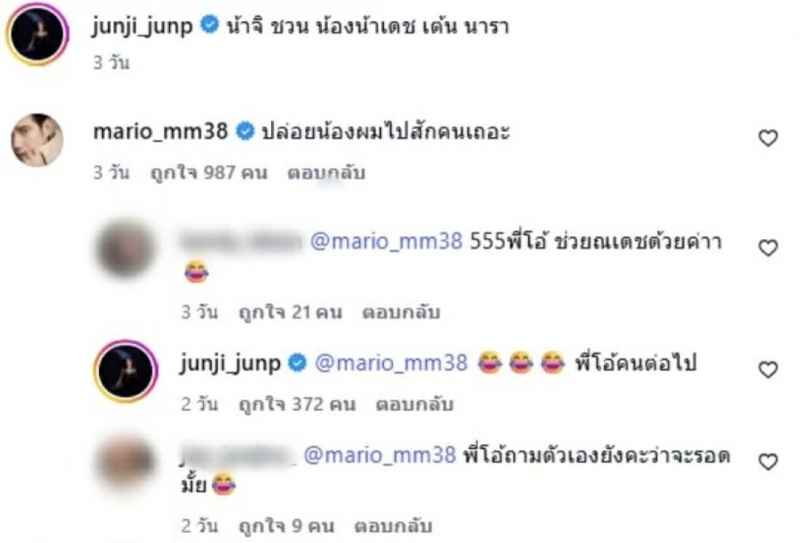800x543 pixels.
Task: Like the '555พี่โอ้' reply with the heart
Action: click(768, 248)
